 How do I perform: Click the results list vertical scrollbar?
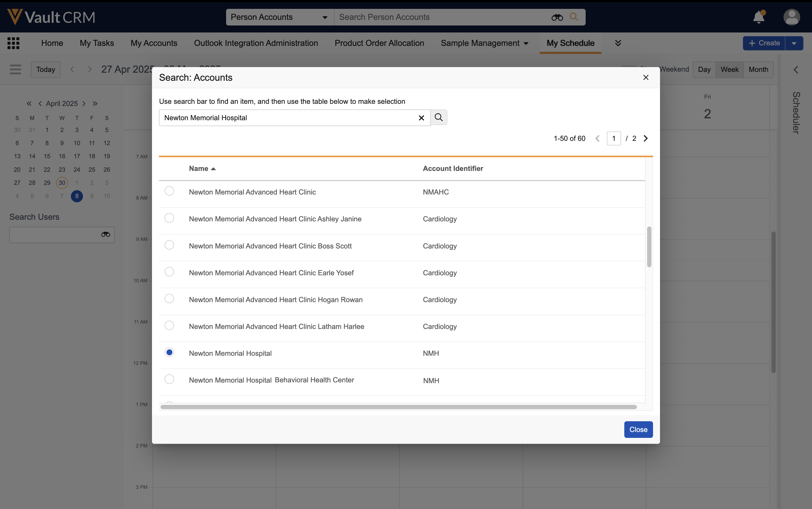649,247
